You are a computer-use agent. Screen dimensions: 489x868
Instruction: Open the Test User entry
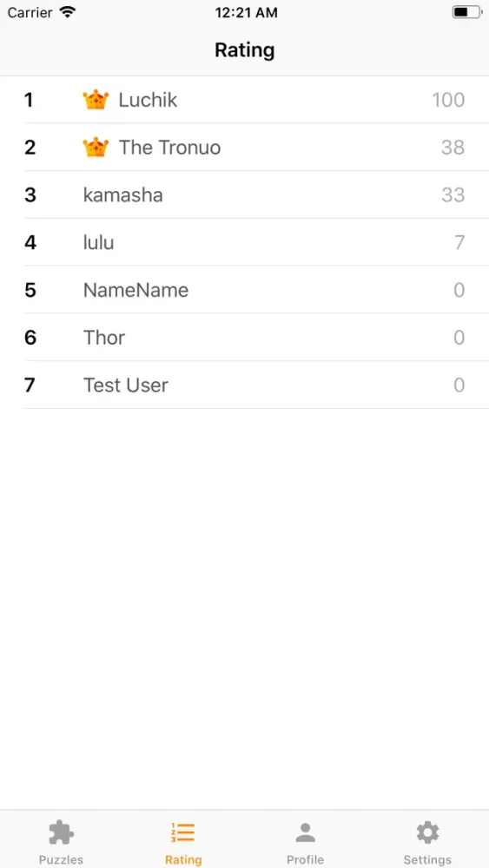244,385
